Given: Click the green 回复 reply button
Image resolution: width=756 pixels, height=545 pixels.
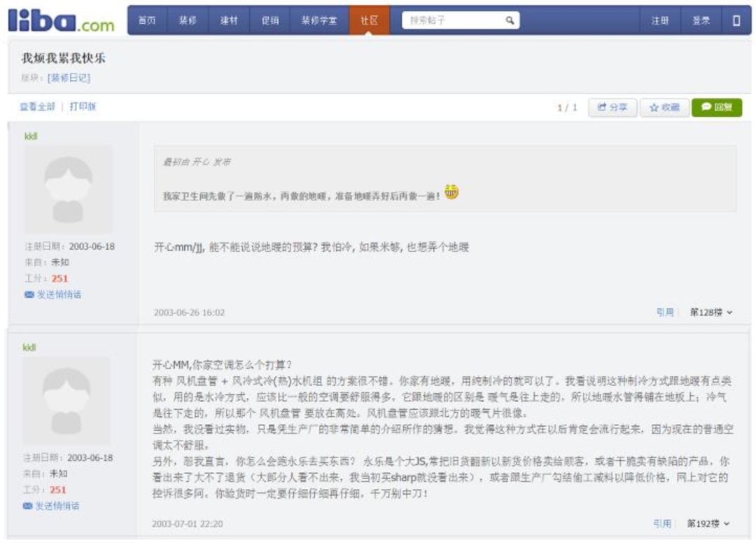Looking at the screenshot, I should point(717,107).
